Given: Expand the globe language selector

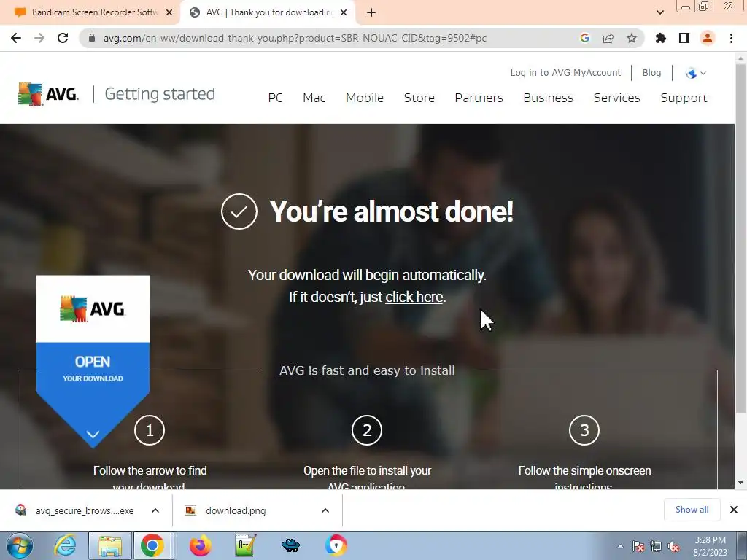Looking at the screenshot, I should 695,73.
